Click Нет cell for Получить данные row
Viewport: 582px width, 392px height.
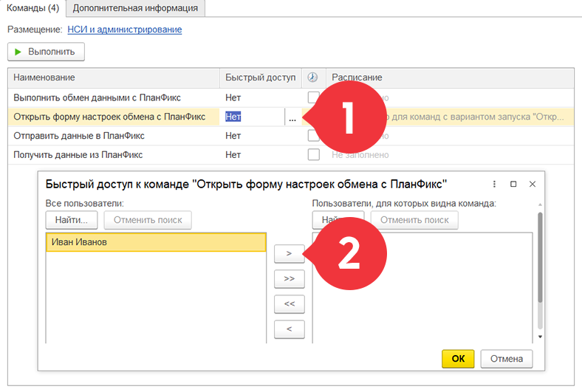point(260,154)
